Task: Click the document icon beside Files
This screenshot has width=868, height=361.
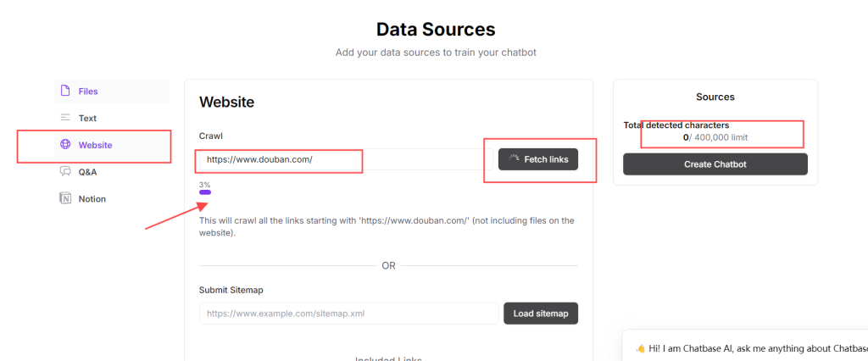Action: click(65, 91)
